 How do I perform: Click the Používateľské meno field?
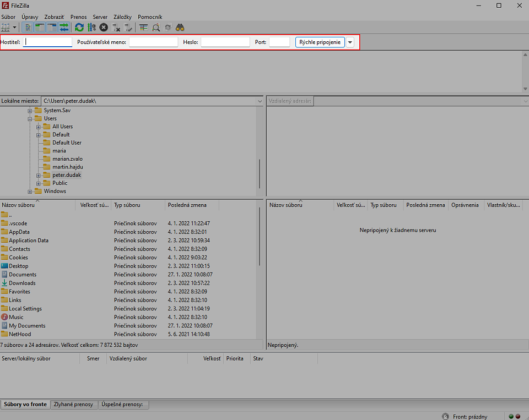click(x=154, y=42)
